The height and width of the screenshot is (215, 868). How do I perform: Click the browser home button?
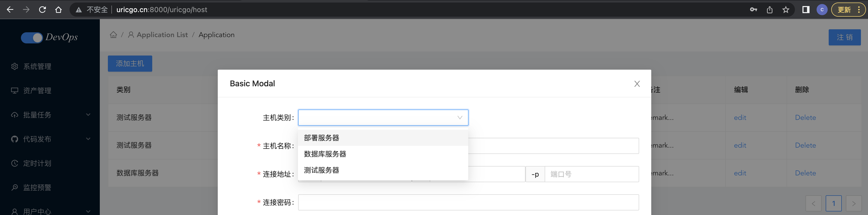coord(59,10)
